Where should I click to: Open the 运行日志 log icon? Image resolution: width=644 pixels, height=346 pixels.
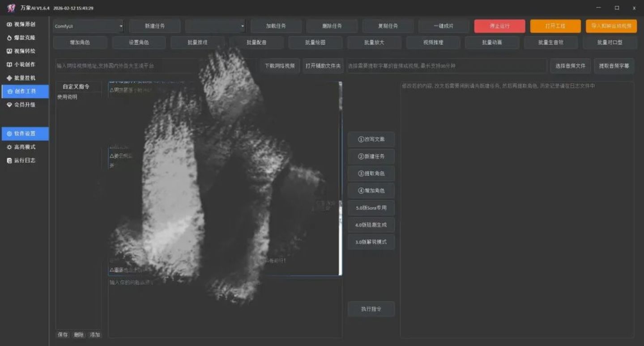9,160
